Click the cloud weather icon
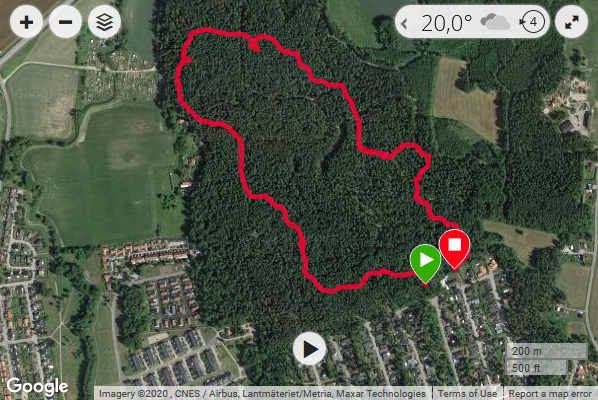The width and height of the screenshot is (598, 400). [495, 22]
